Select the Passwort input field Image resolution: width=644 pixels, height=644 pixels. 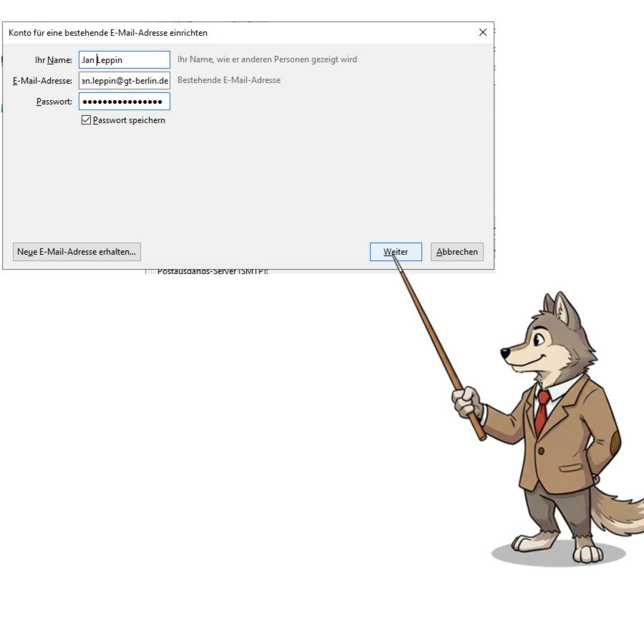click(x=125, y=102)
